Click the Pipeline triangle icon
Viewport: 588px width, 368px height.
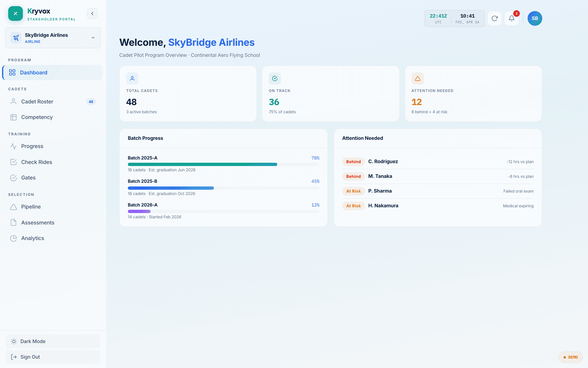click(x=13, y=207)
